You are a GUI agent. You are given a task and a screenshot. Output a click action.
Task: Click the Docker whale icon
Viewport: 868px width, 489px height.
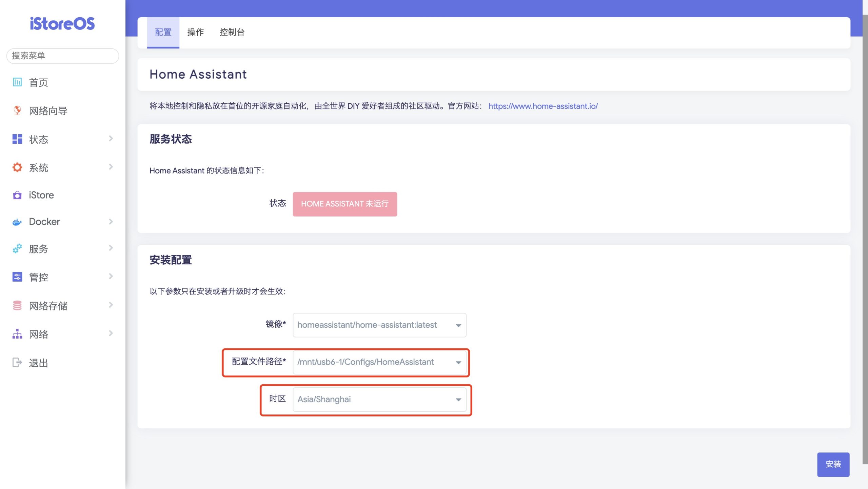click(x=17, y=222)
